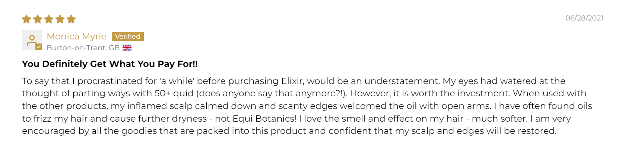This screenshot has height=148, width=644.
Task: Click review line starting 'to frizz my hair'
Action: point(296,119)
